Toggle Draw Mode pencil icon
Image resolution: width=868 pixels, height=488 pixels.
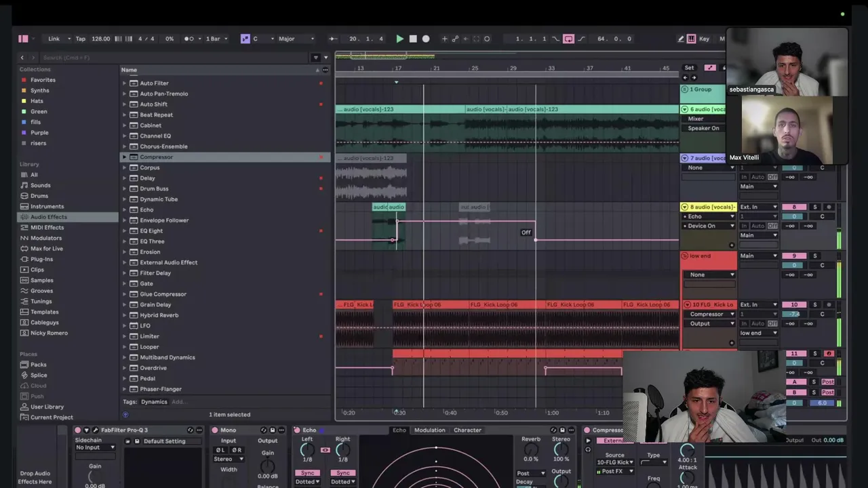coord(681,39)
